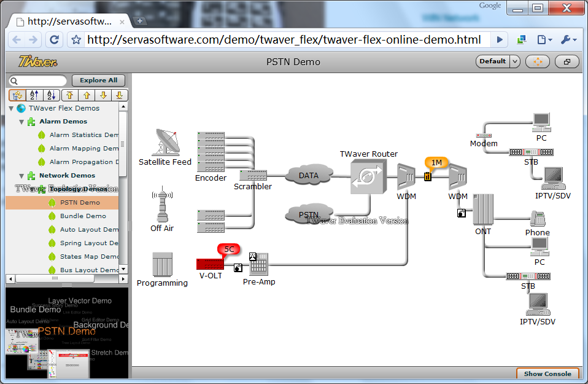Viewport: 588px width, 384px height.
Task: Click Layer Vector Demo in tag cloud
Action: tap(80, 300)
